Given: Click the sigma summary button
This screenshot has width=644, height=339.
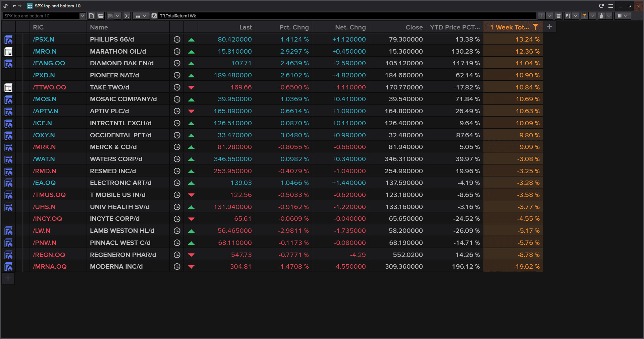Looking at the screenshot, I should click(127, 16).
